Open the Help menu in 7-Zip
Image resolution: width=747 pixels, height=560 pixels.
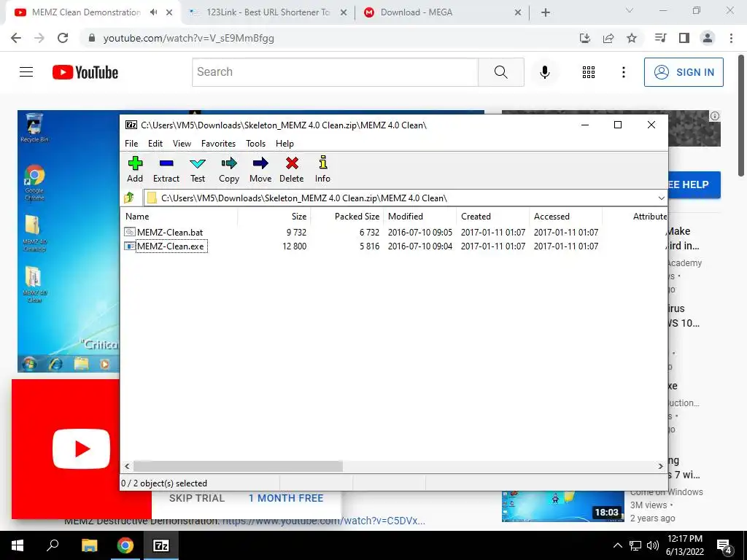(x=285, y=144)
